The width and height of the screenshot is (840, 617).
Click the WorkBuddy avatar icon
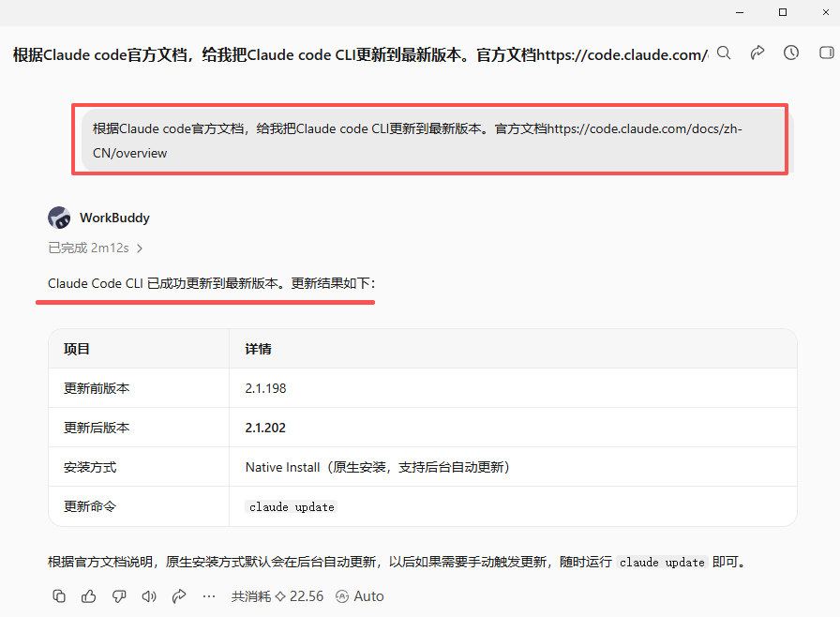pos(59,218)
